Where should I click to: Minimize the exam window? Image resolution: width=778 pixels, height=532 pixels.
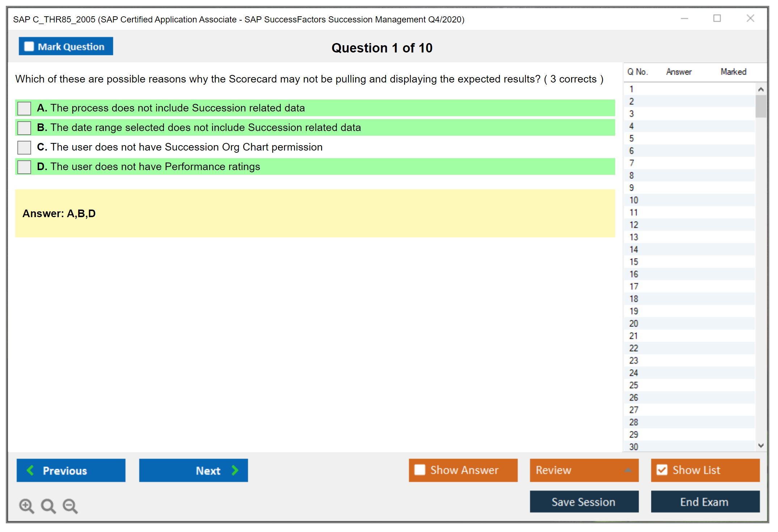684,18
